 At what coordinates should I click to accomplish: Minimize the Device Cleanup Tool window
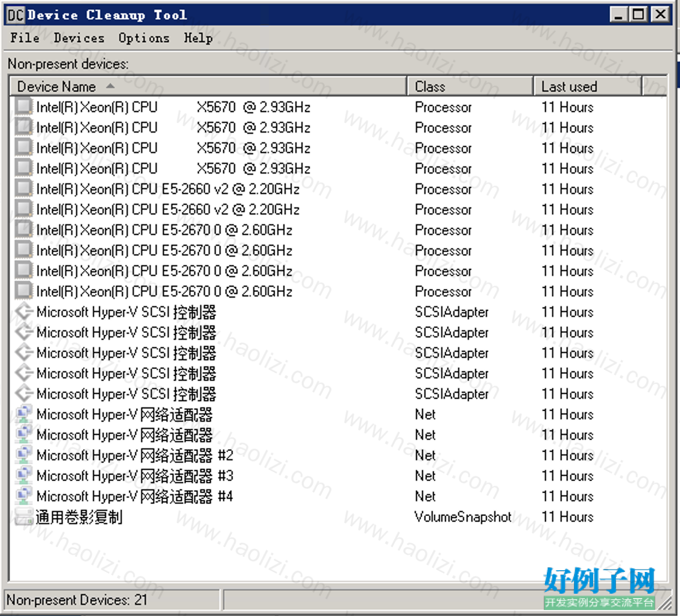618,14
